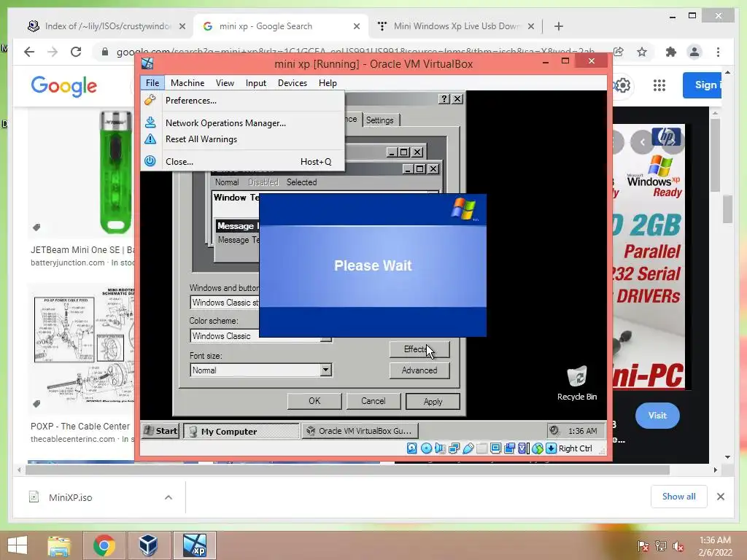747x560 pixels.
Task: Click the help question mark in Display Properties
Action: (444, 98)
